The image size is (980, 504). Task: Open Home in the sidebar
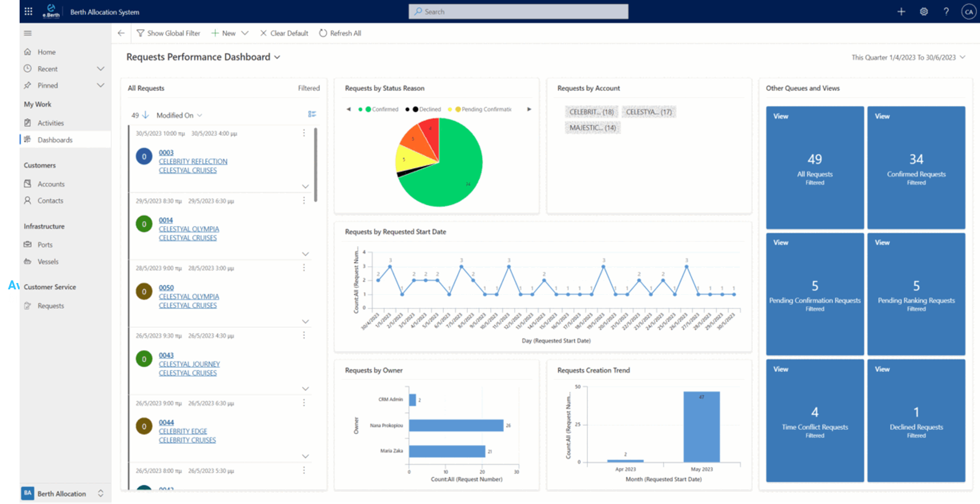[47, 52]
